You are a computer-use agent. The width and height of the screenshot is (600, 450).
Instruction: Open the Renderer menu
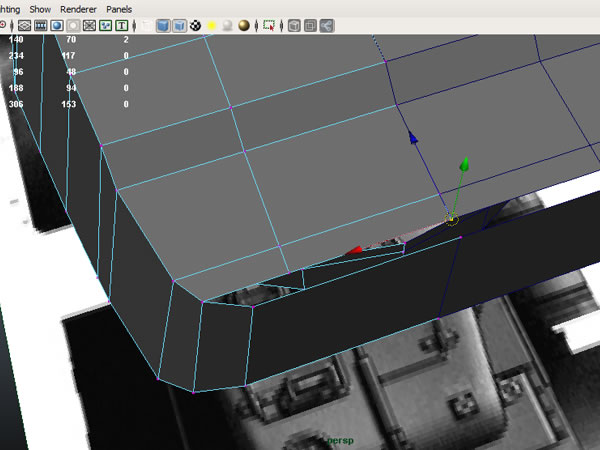pyautogui.click(x=79, y=8)
